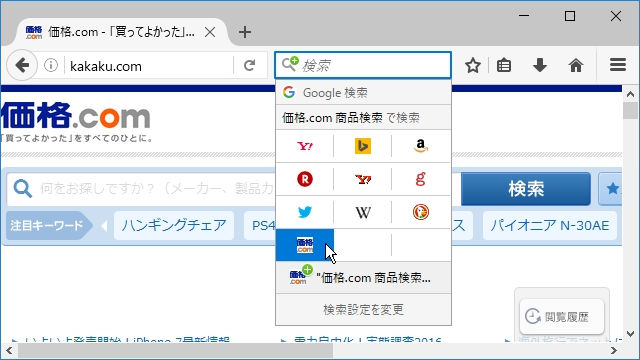The image size is (640, 360).
Task: Click the horizontal scrollbar left arrow
Action: point(9,351)
